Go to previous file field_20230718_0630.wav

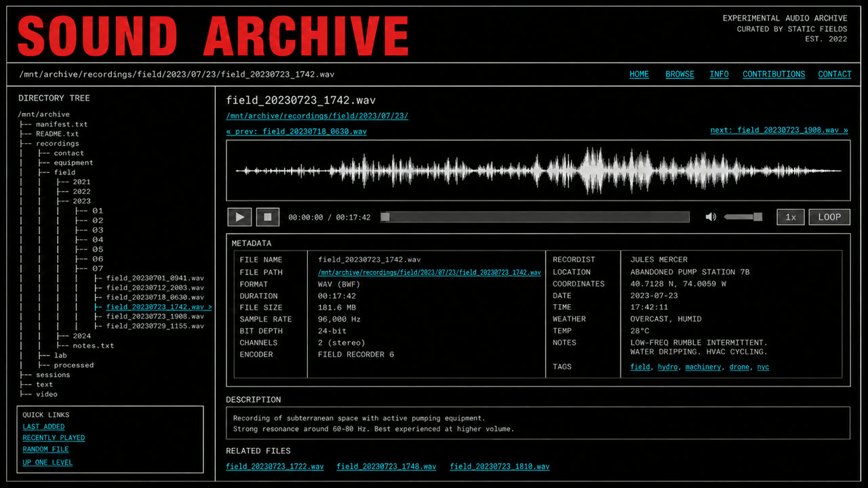[296, 131]
